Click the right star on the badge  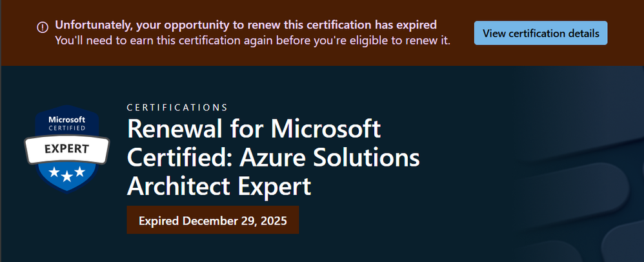click(79, 172)
